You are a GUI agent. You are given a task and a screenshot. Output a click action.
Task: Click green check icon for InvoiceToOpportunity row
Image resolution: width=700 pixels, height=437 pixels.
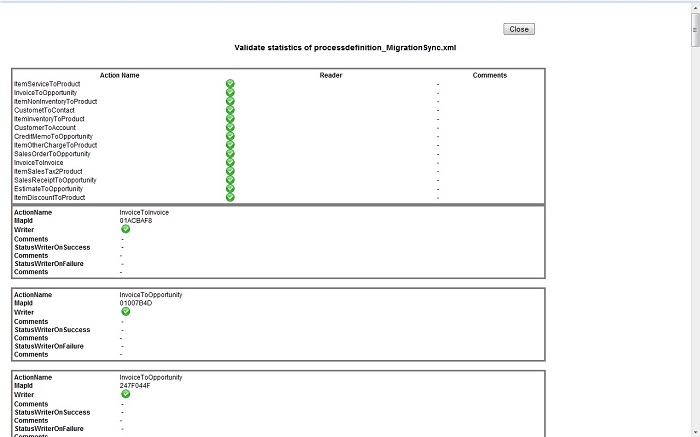click(x=230, y=93)
